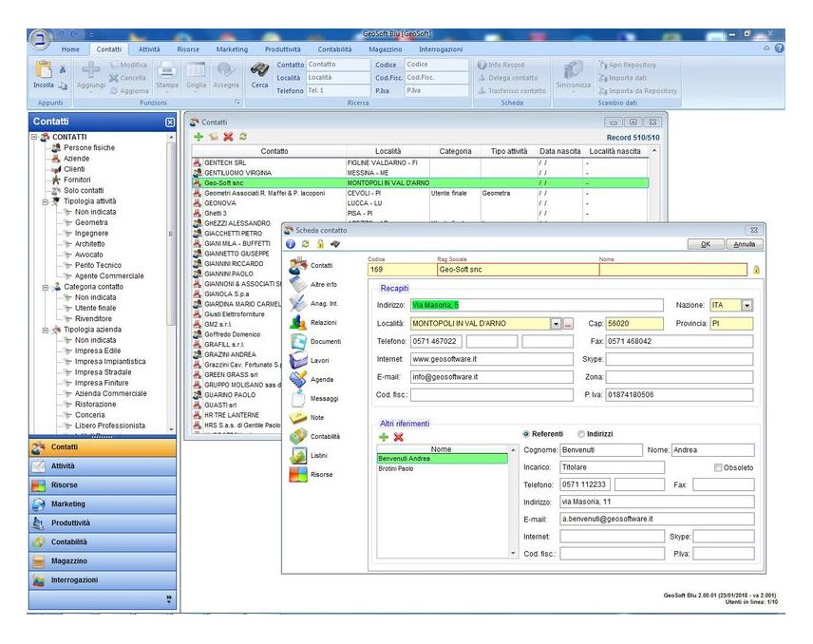Open the Messaggi section icon

coord(298,399)
